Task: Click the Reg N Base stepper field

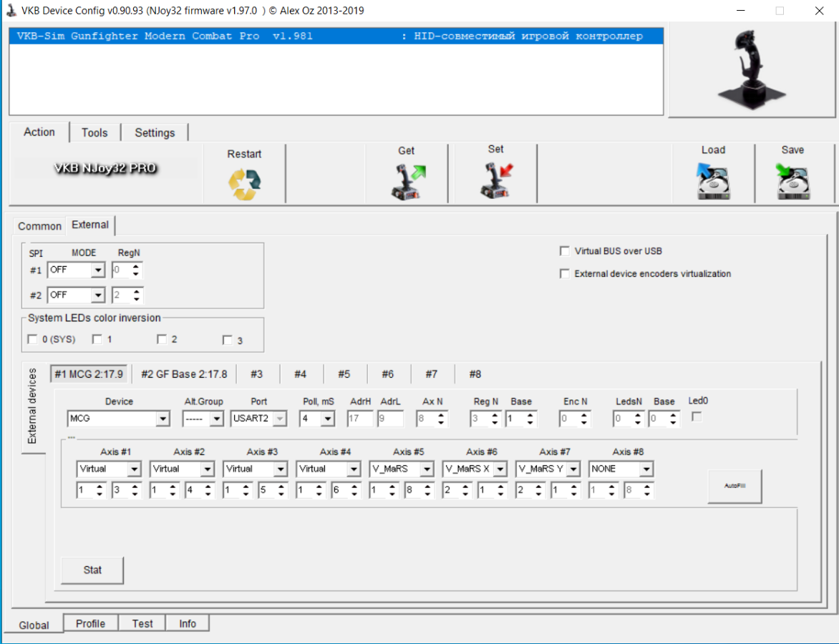Action: tap(520, 419)
